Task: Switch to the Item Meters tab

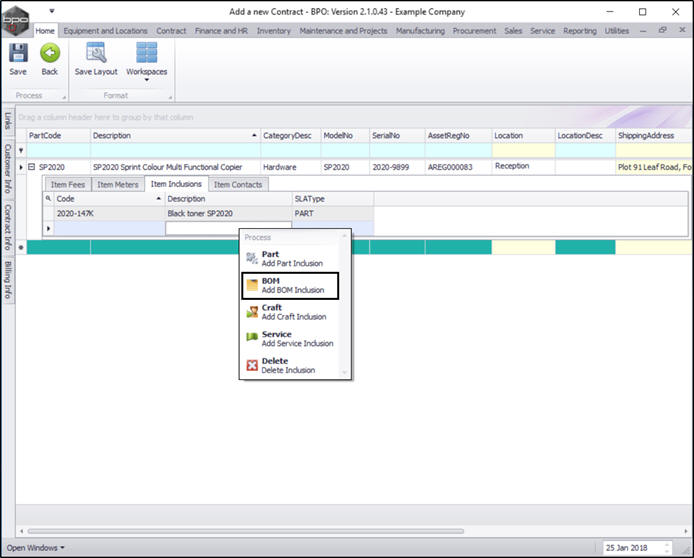Action: tap(118, 185)
